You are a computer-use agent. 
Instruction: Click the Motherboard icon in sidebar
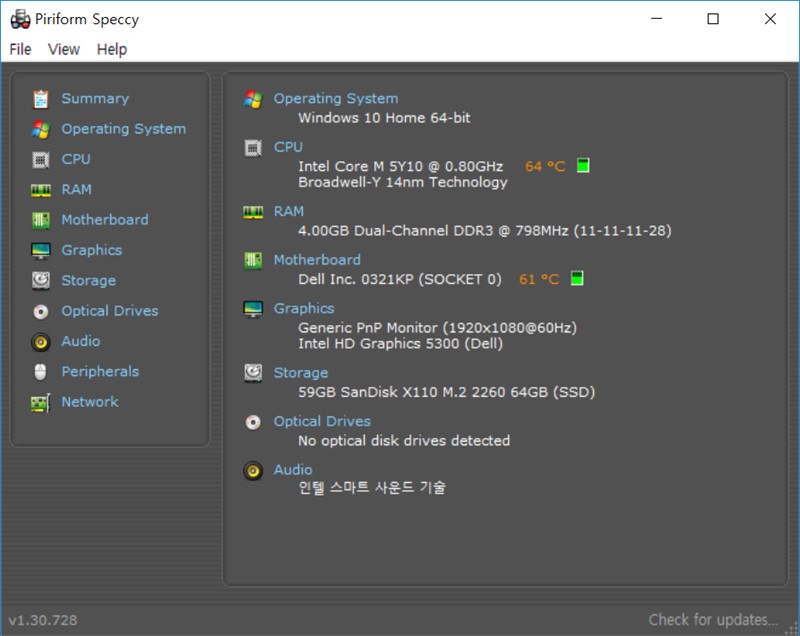click(41, 220)
